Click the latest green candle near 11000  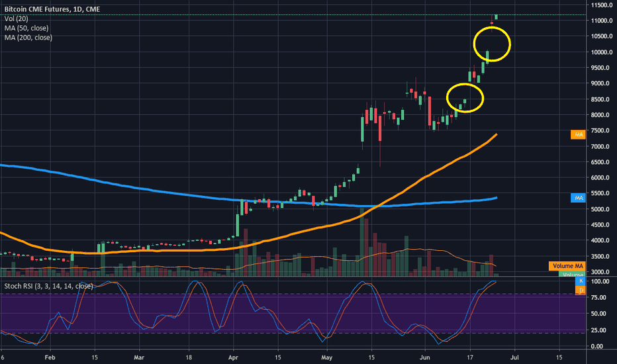[x=497, y=17]
